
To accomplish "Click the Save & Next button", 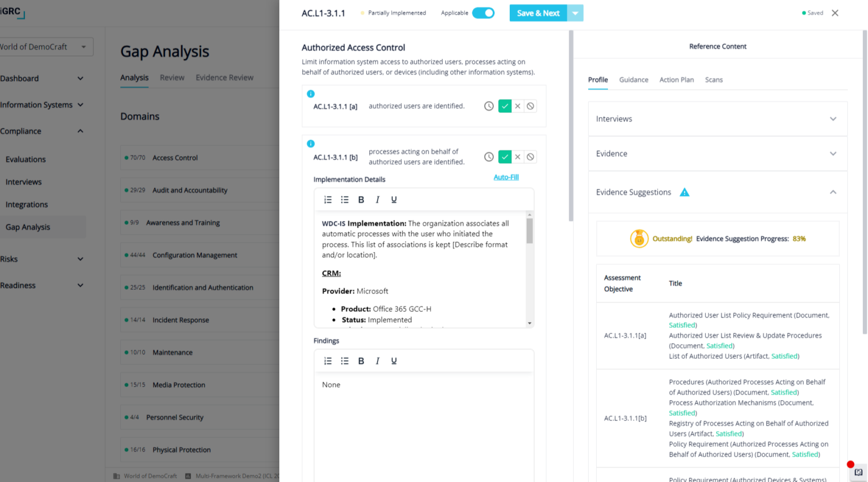I will (537, 13).
